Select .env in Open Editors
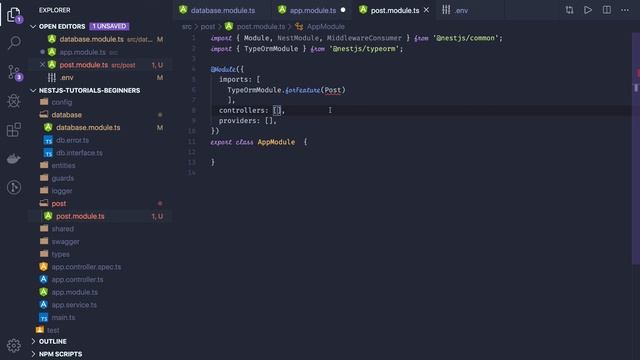Screen dimensions: 640x360 coord(67,77)
